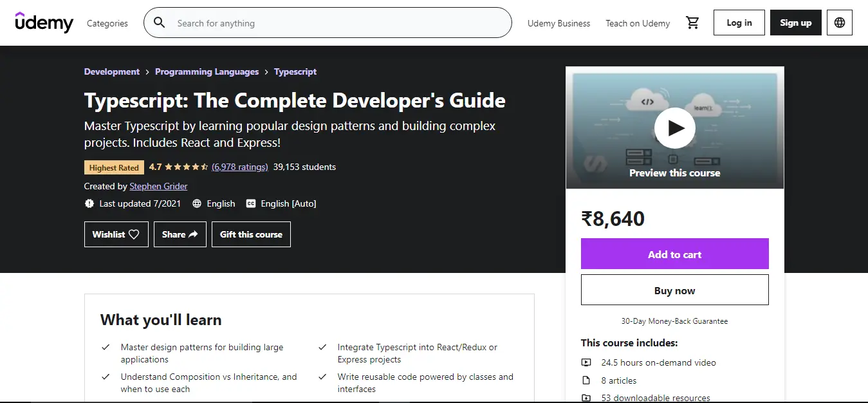Image resolution: width=868 pixels, height=403 pixels.
Task: Open instructor Stephen Grider's profile
Action: point(158,186)
